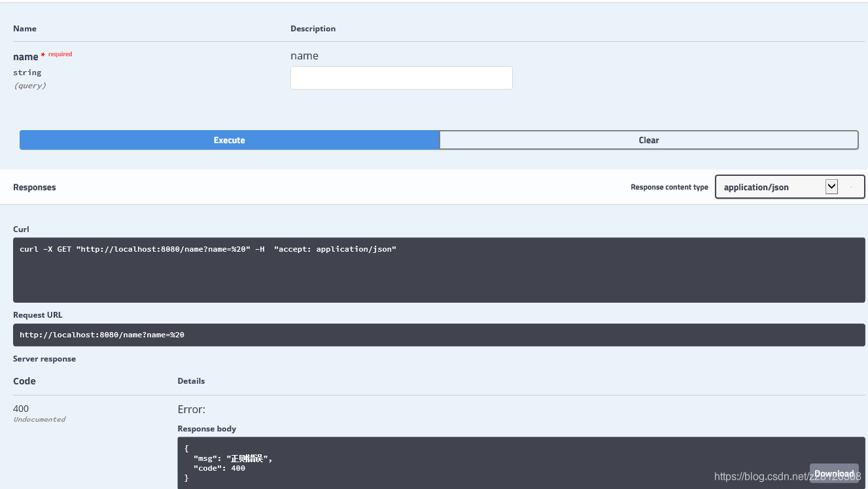Click the "msg" line in response body
868x489 pixels.
(x=233, y=458)
